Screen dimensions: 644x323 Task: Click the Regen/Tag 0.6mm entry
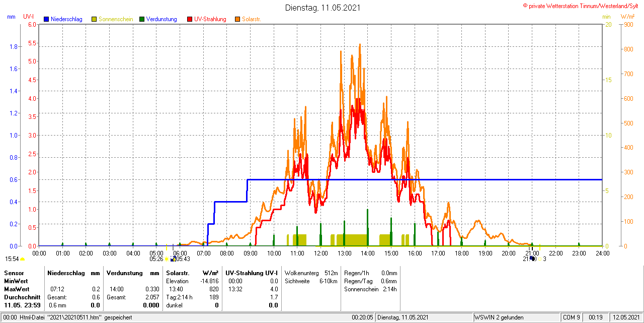[371, 281]
